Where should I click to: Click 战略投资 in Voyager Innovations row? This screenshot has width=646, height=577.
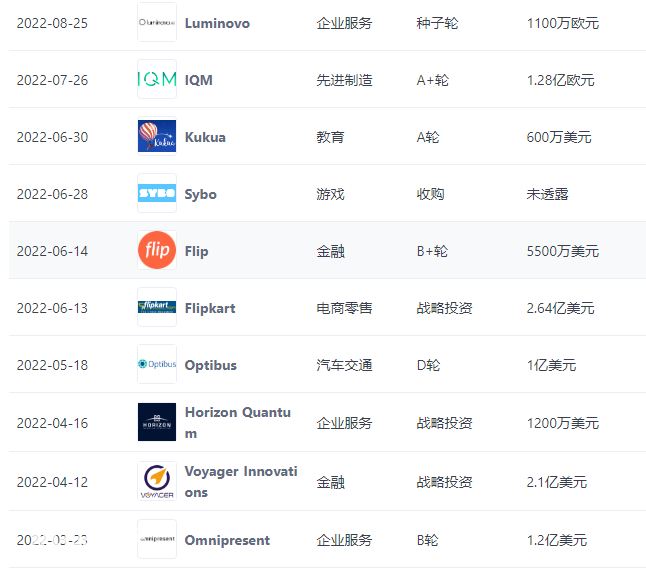click(444, 482)
